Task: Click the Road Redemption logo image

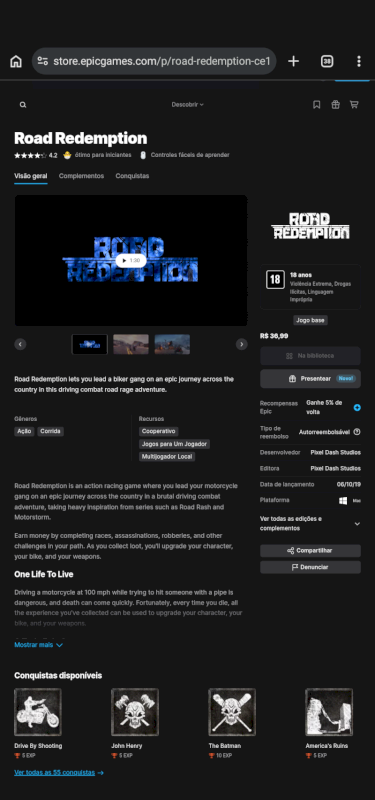Action: [x=310, y=226]
